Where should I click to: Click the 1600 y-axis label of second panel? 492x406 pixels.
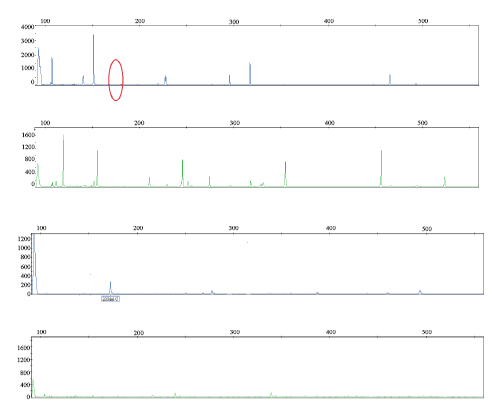coord(29,135)
